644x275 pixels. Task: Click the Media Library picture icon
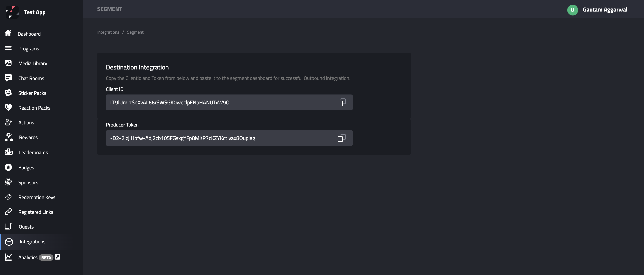click(x=8, y=63)
